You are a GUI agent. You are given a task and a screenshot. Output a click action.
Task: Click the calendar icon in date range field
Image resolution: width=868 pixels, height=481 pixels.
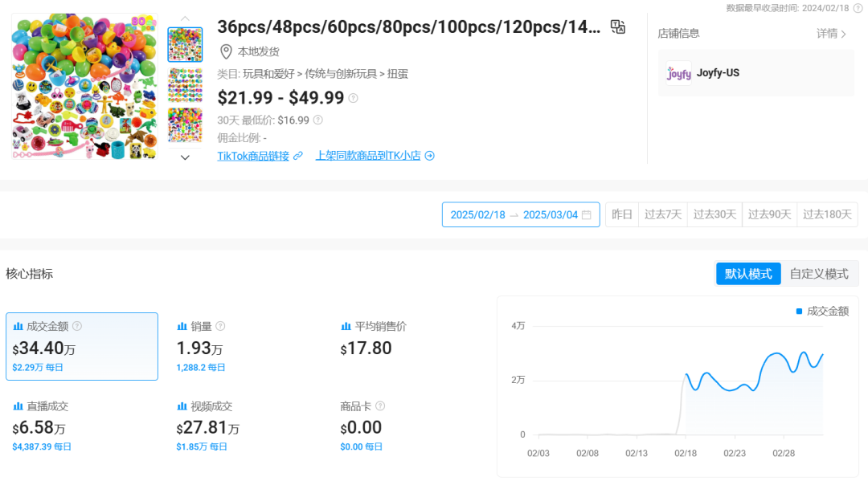pos(587,215)
